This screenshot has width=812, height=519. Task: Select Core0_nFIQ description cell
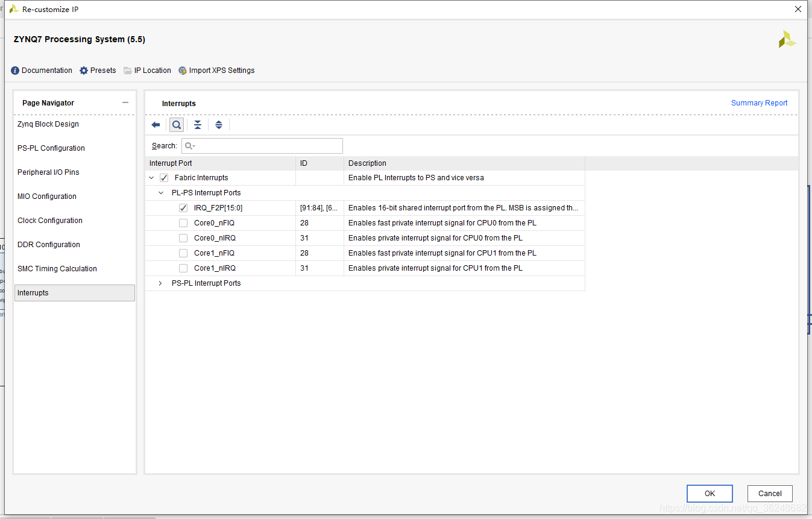click(464, 223)
